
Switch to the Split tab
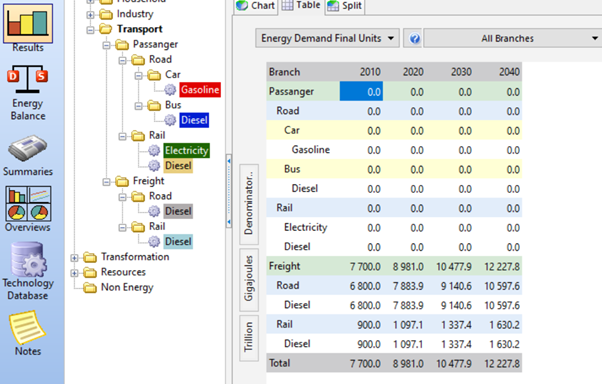[345, 6]
